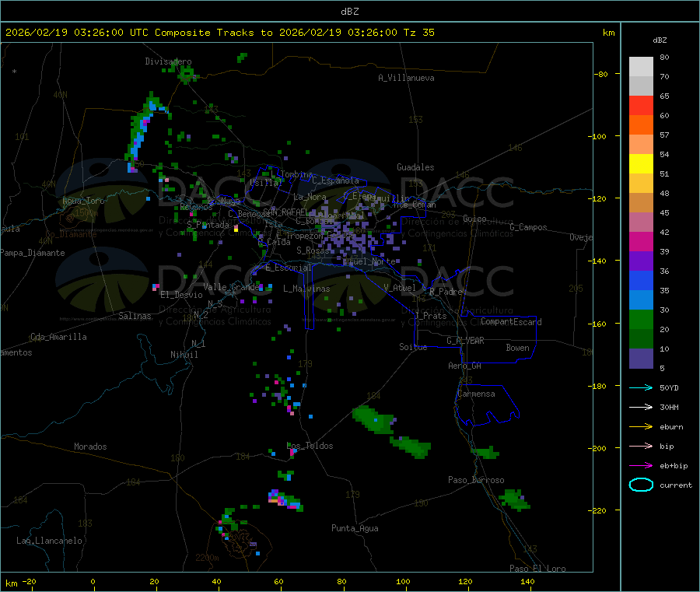Click the 'Cda_Amarilla' map label
This screenshot has width=700, height=592.
[x=58, y=337]
